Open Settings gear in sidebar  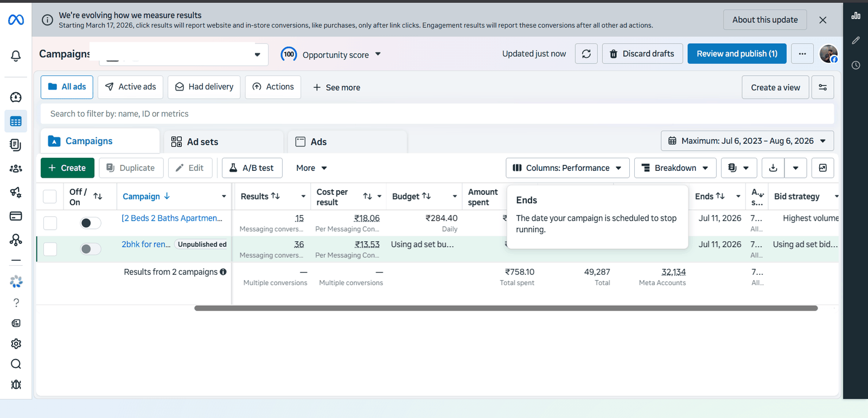tap(16, 344)
